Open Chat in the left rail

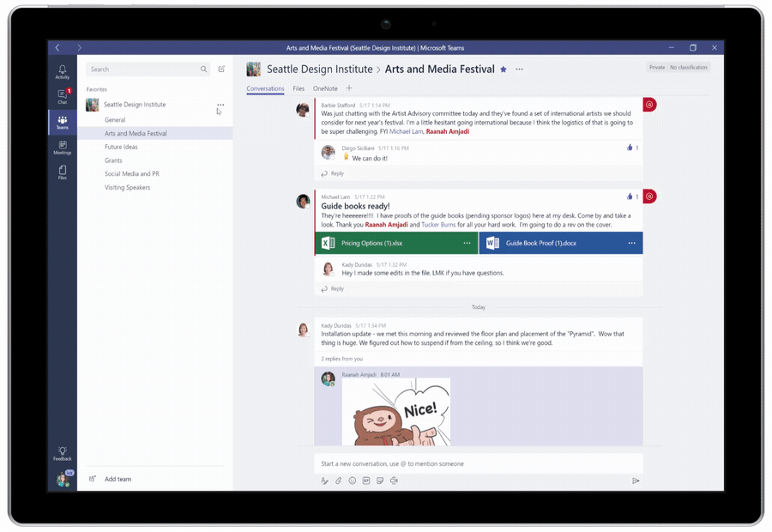click(x=63, y=96)
